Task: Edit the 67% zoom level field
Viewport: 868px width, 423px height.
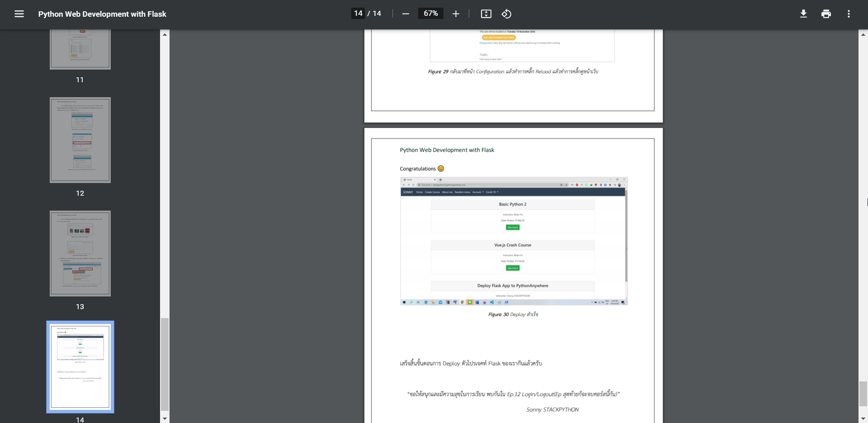Action: click(430, 14)
